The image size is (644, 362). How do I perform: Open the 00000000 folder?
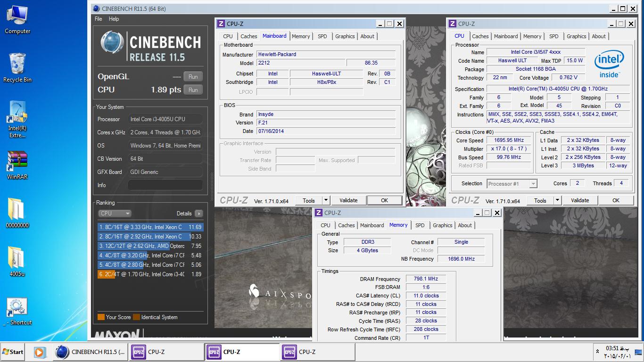17,213
